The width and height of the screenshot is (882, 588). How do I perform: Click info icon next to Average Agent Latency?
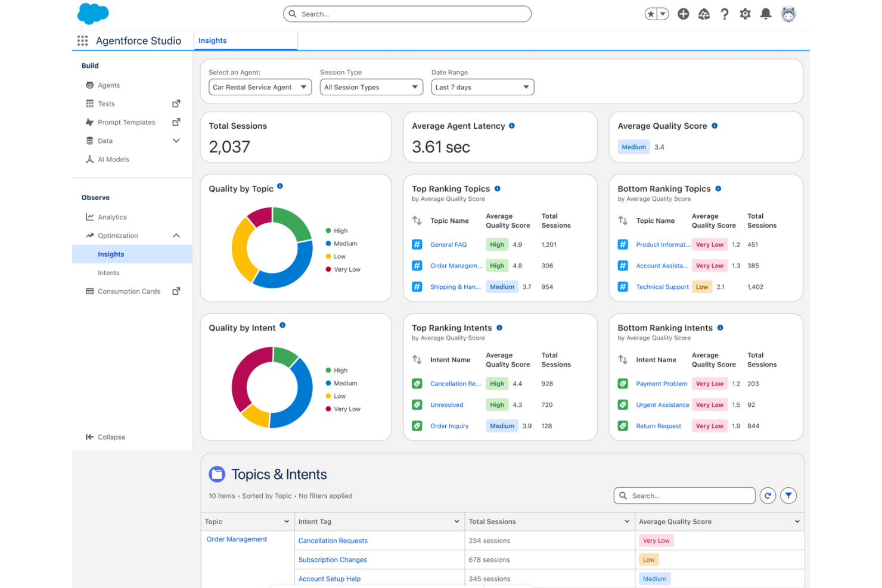(512, 126)
